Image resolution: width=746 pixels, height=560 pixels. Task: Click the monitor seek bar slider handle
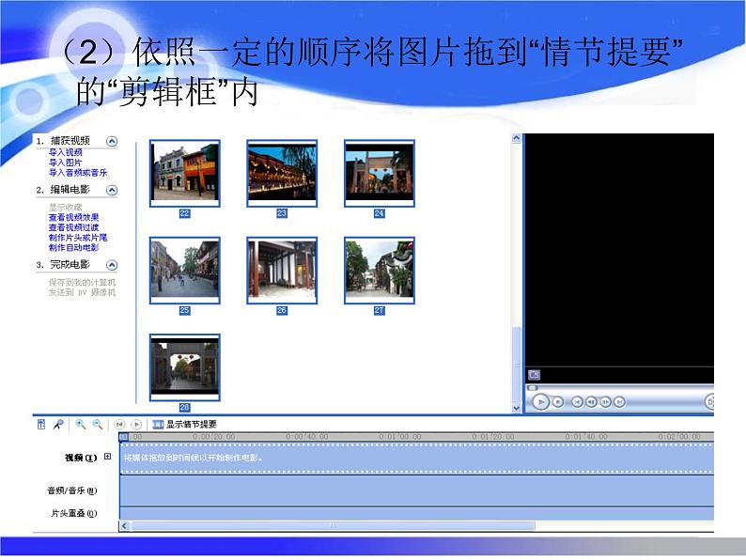tap(533, 388)
